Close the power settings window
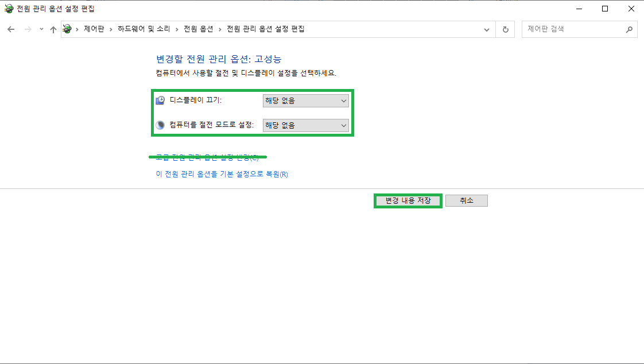644x364 pixels. (x=631, y=9)
